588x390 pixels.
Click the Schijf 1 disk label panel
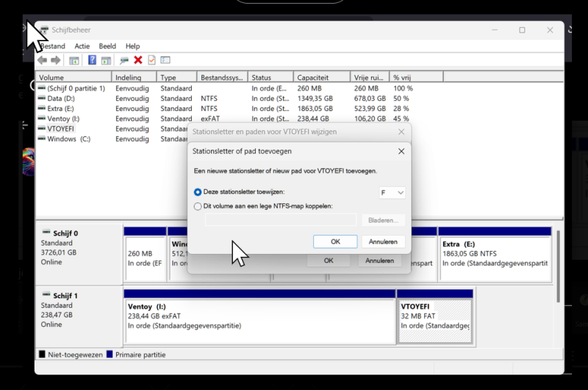click(x=79, y=316)
